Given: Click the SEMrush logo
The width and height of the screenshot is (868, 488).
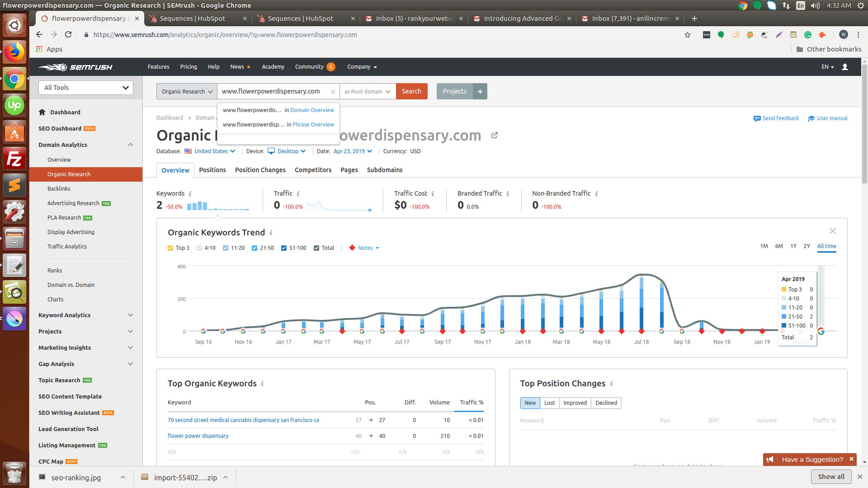Looking at the screenshot, I should (75, 67).
